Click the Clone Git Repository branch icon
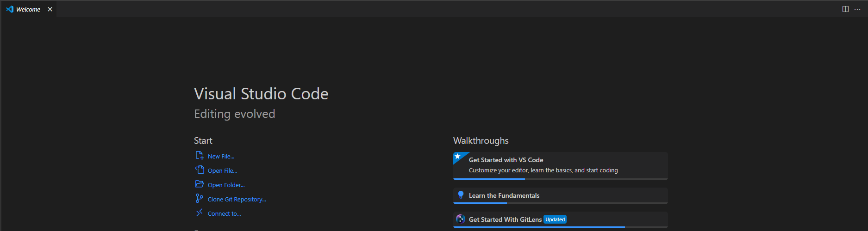Image resolution: width=868 pixels, height=231 pixels. pos(200,198)
